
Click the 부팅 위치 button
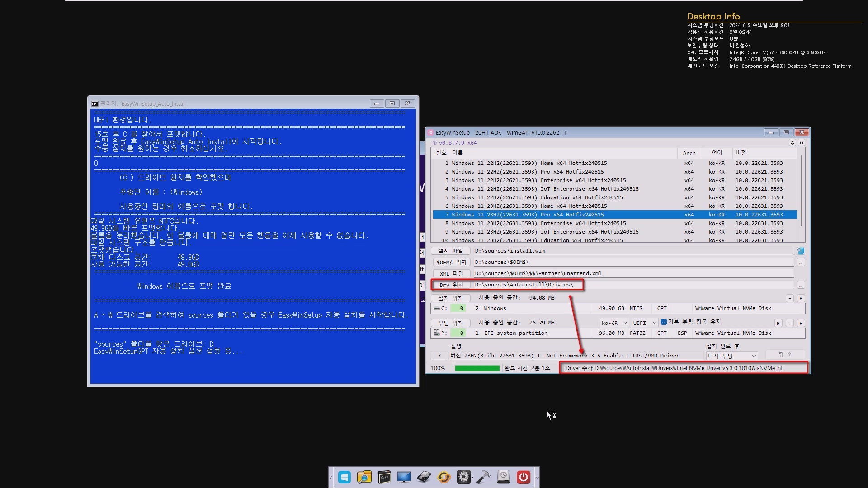pos(450,323)
